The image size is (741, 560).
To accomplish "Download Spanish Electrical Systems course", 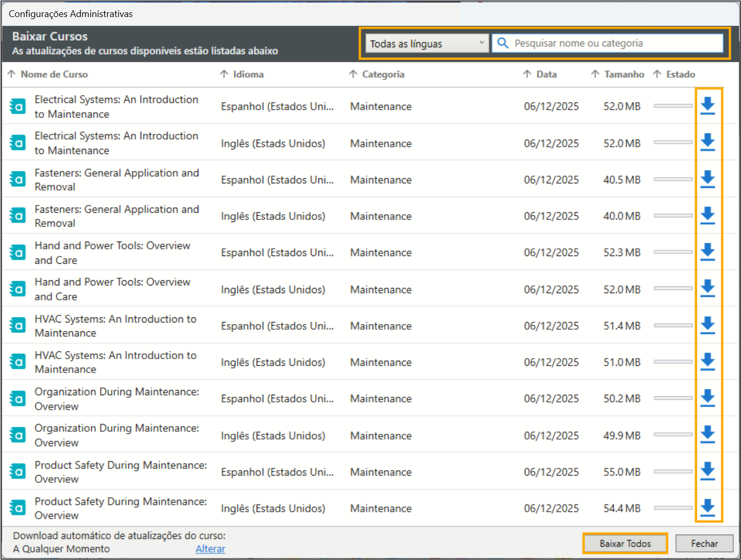I will (708, 106).
